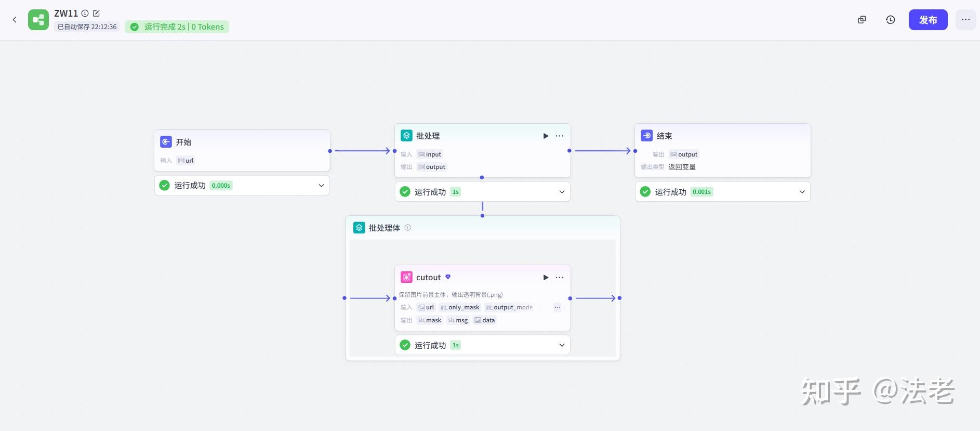Click the 开始 node icon
The image size is (980, 431).
click(x=166, y=142)
